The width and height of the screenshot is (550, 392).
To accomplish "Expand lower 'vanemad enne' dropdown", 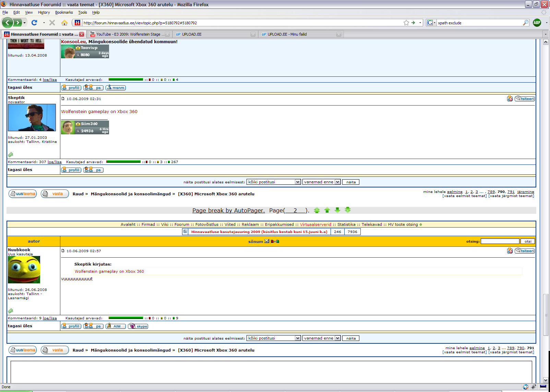I will point(337,338).
